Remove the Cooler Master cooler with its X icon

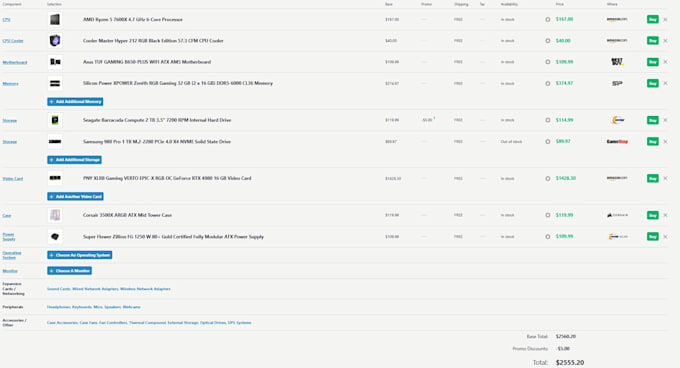point(665,41)
